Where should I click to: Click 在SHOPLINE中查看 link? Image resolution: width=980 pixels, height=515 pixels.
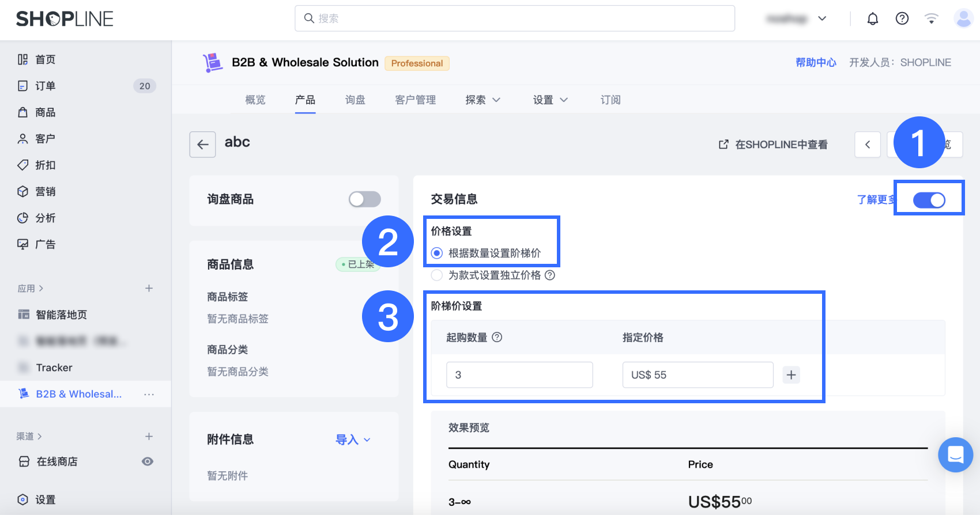click(x=773, y=145)
